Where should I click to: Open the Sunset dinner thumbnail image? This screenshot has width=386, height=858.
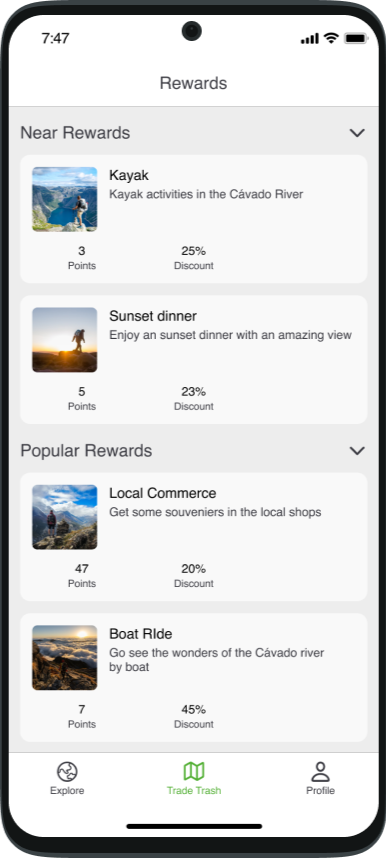tap(65, 340)
